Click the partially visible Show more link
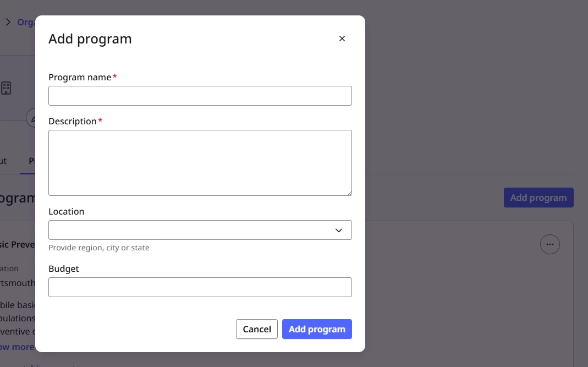 point(17,347)
